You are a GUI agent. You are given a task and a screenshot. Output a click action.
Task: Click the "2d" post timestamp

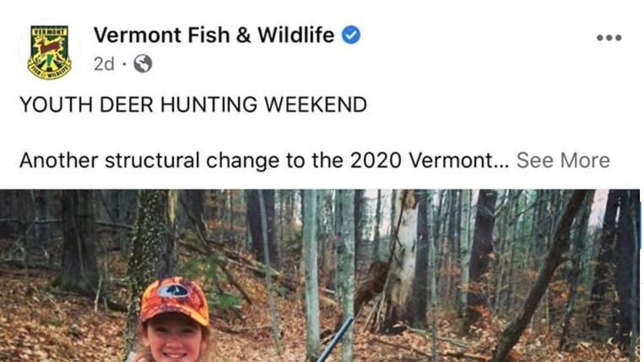[x=104, y=64]
